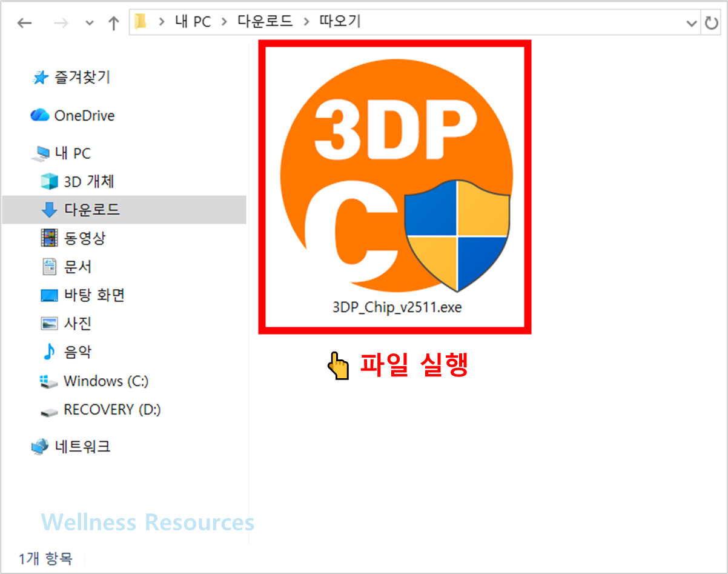Click the folder icon in address bar
The image size is (728, 574).
pyautogui.click(x=141, y=22)
